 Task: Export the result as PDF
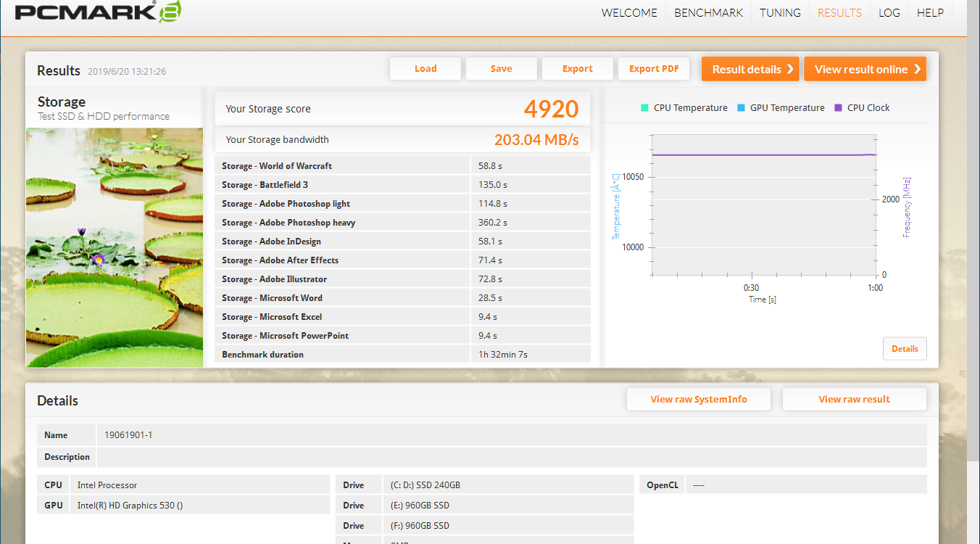click(x=654, y=69)
